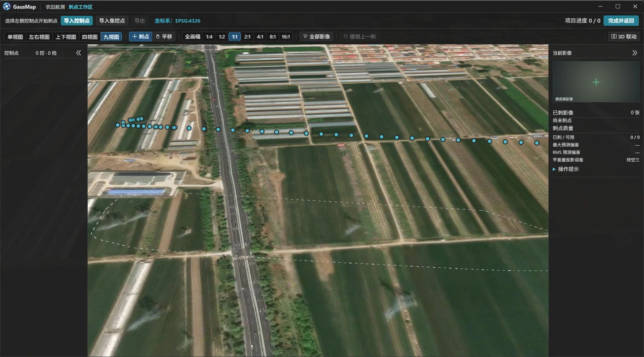Click 导入控制点 button
Viewport: 644px width, 357px height.
pos(76,21)
